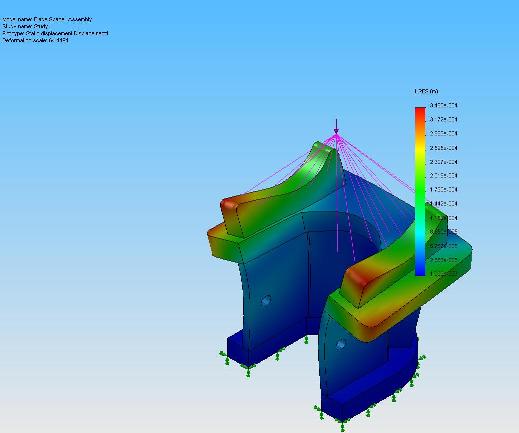Click the Plot type static displacement line
The height and width of the screenshot is (433, 519).
(55, 33)
